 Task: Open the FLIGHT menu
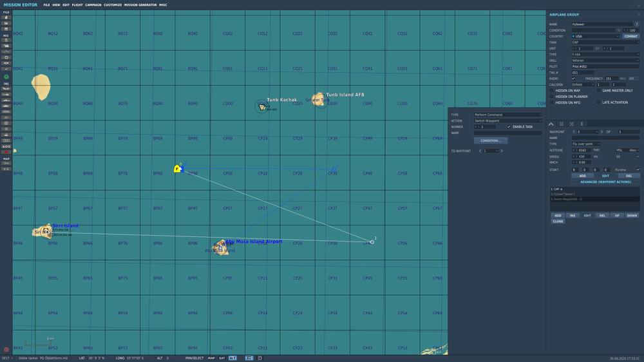tap(77, 5)
